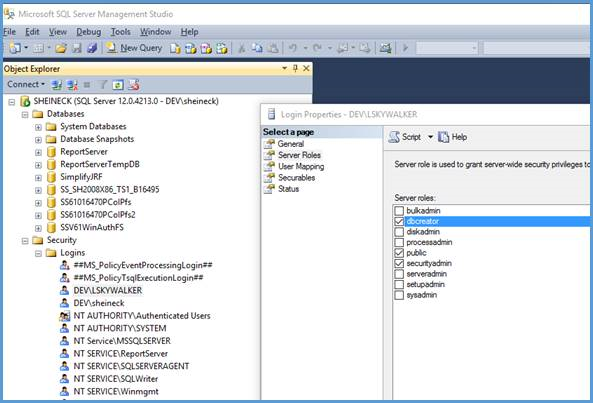Open the Debug menu

[88, 32]
